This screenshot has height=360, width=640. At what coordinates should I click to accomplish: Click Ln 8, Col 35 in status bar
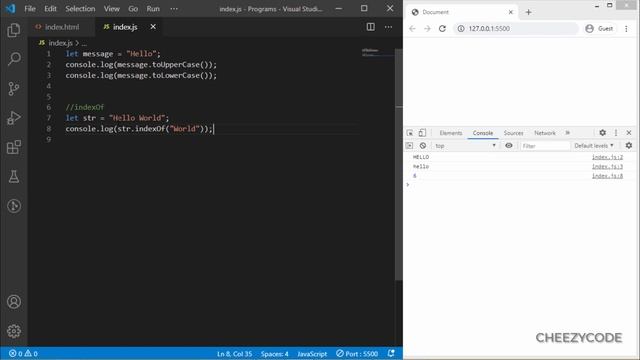point(234,353)
